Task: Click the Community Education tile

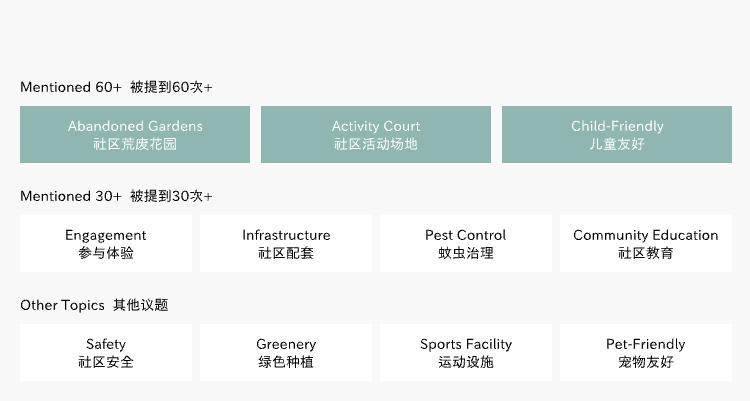Action: click(x=646, y=243)
